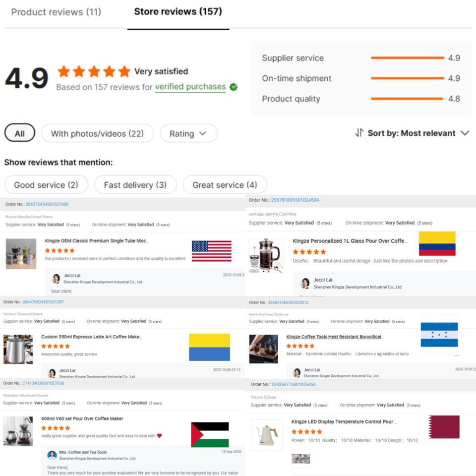Click the Supplier service rating bar

coord(408,58)
